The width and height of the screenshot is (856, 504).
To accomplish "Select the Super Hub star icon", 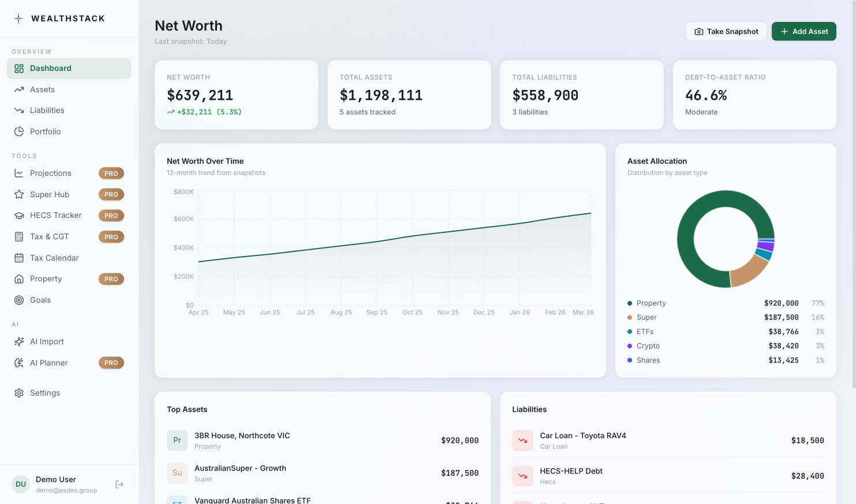I will point(19,194).
